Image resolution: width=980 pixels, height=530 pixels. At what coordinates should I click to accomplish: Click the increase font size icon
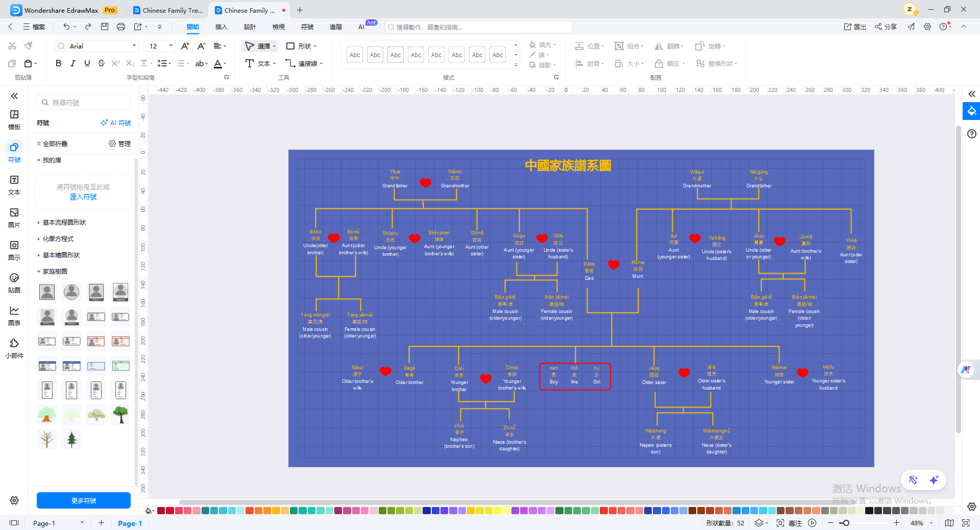(185, 46)
